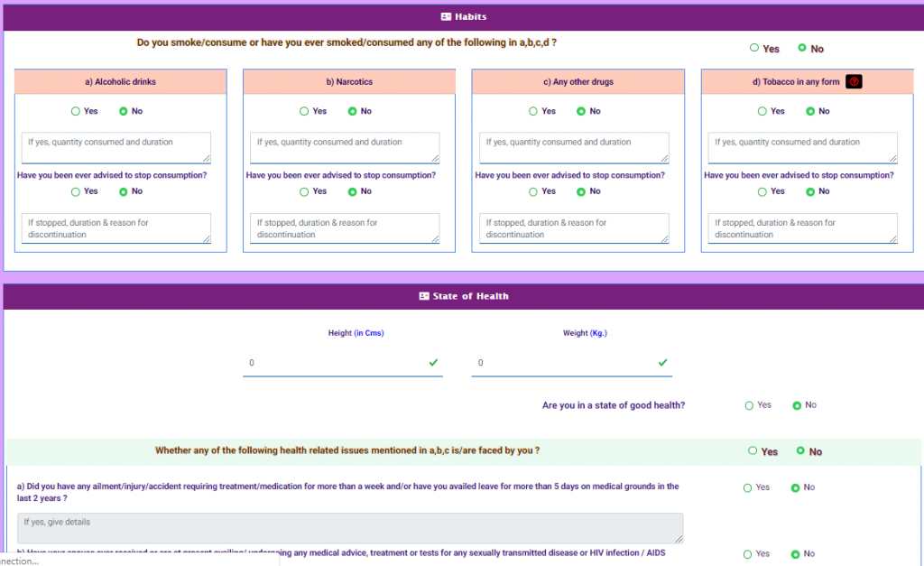The width and height of the screenshot is (924, 566).
Task: Click the green checkmark in Weight field
Action: pos(662,363)
